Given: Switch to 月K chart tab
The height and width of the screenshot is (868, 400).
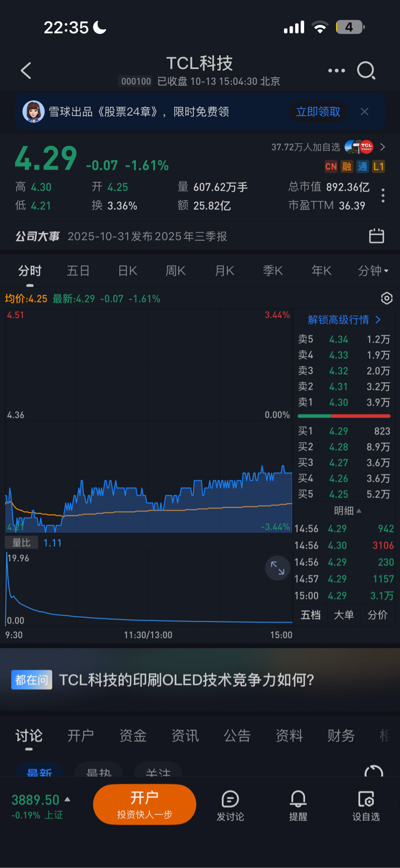Looking at the screenshot, I should point(224,271).
